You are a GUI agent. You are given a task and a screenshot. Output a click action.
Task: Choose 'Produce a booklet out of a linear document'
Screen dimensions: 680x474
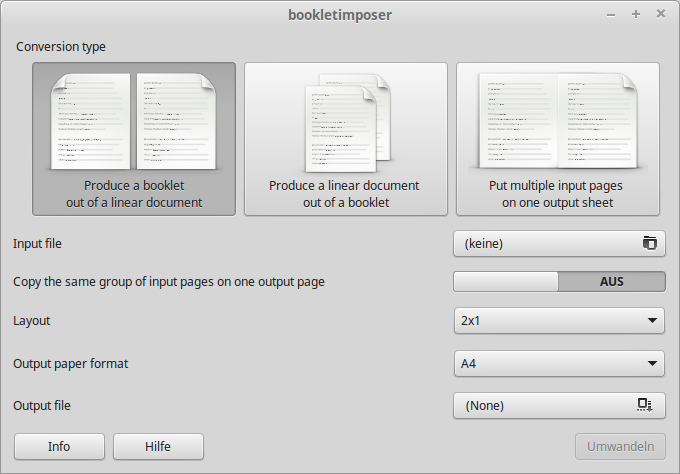134,194
